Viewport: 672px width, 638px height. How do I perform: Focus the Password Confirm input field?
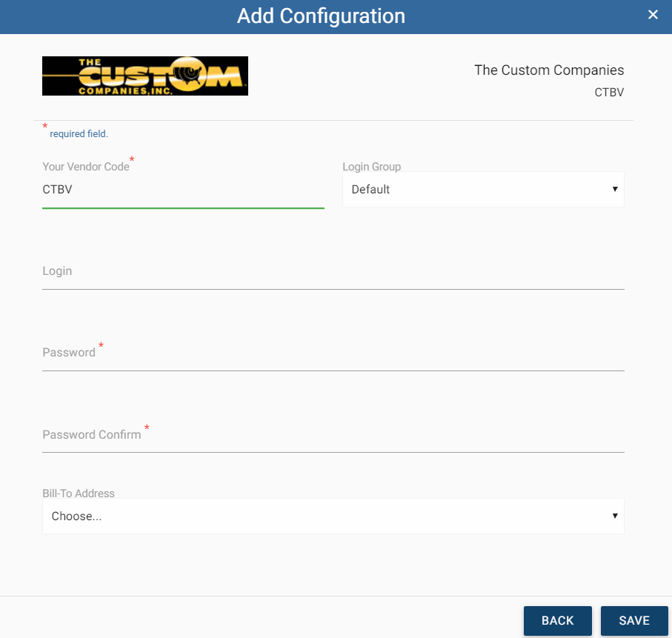(333, 442)
